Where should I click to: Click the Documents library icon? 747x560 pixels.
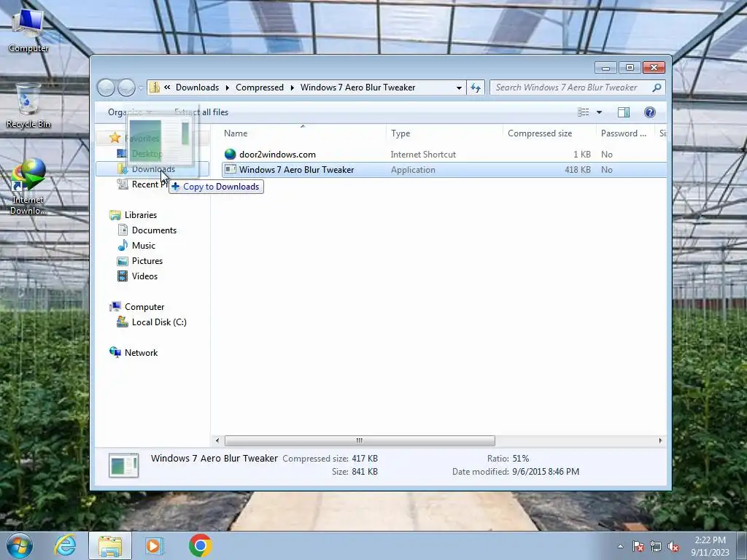pyautogui.click(x=123, y=230)
